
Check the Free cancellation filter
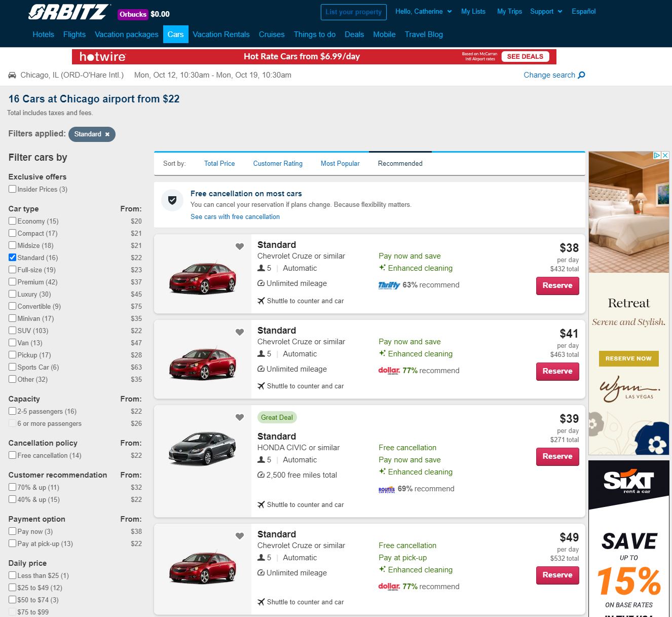point(13,455)
